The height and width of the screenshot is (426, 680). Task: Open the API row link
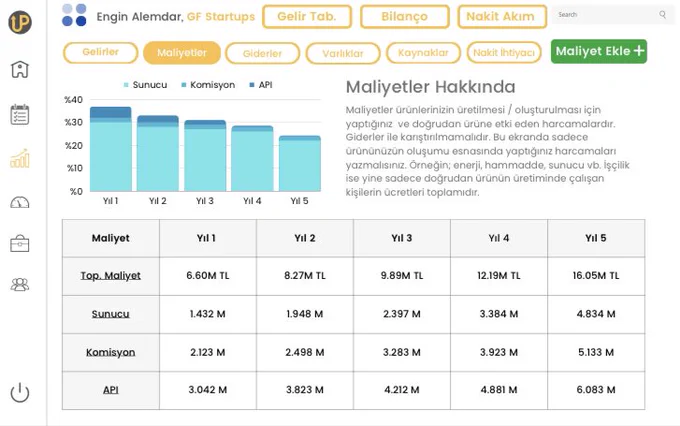tap(111, 390)
